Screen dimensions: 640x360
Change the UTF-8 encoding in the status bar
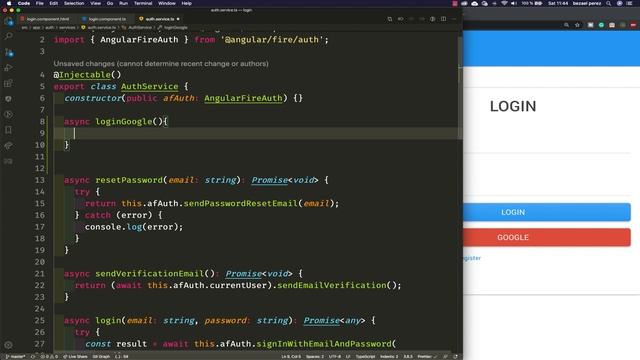pyautogui.click(x=335, y=357)
